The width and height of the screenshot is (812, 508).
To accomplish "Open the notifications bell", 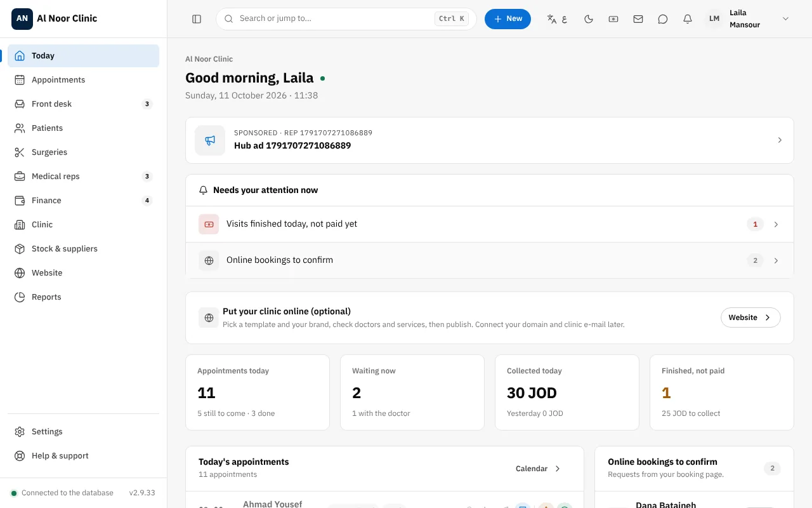I will [x=688, y=19].
